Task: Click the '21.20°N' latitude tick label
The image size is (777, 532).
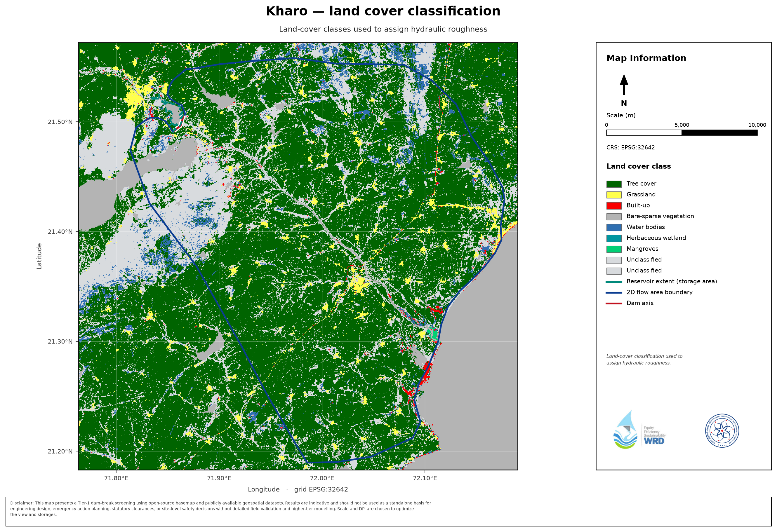Action: point(60,451)
